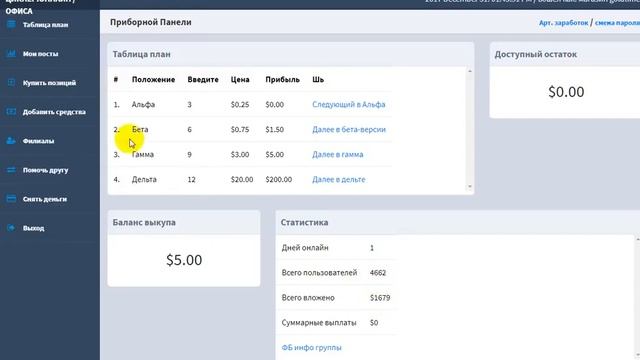640x360 pixels.
Task: Click the Прибыль column header
Action: [x=282, y=80]
